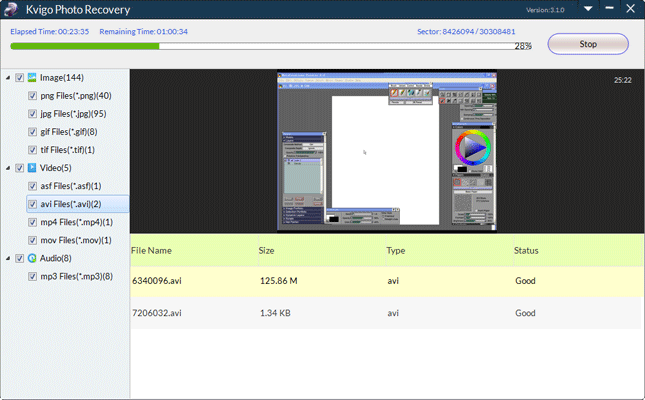Click the 25:22 preview duration label

tap(622, 80)
